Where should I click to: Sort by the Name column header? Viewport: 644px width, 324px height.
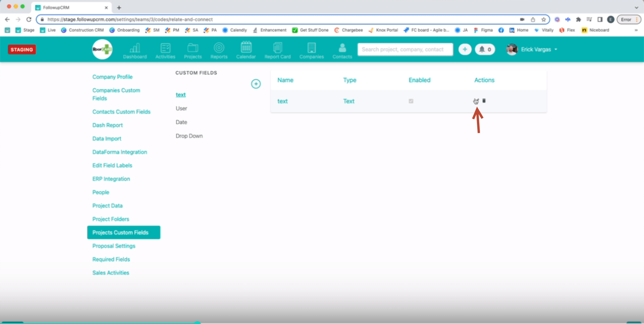pyautogui.click(x=285, y=80)
